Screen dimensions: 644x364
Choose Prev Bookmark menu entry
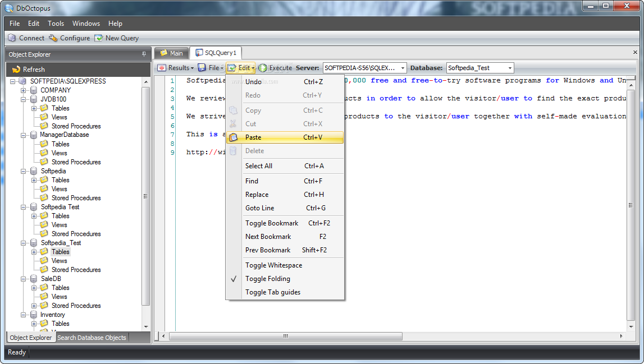point(285,250)
